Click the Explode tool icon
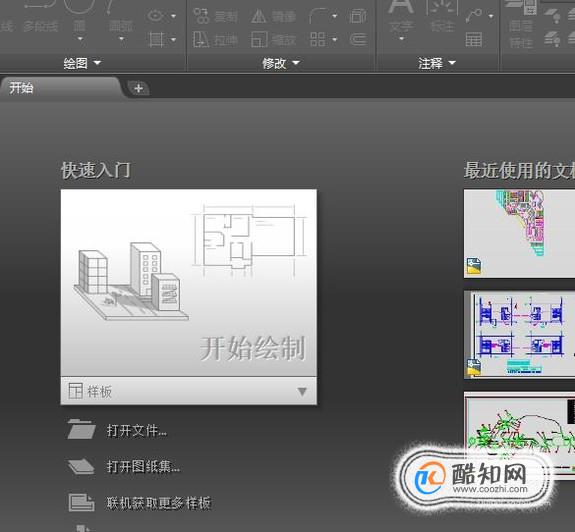Image resolution: width=575 pixels, height=532 pixels. tap(358, 16)
